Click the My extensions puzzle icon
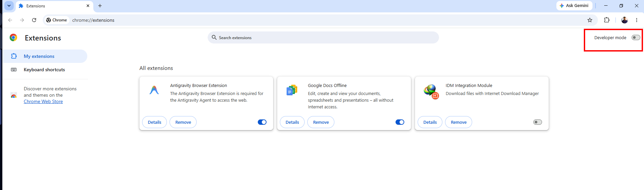This screenshot has height=190, width=644. click(14, 56)
